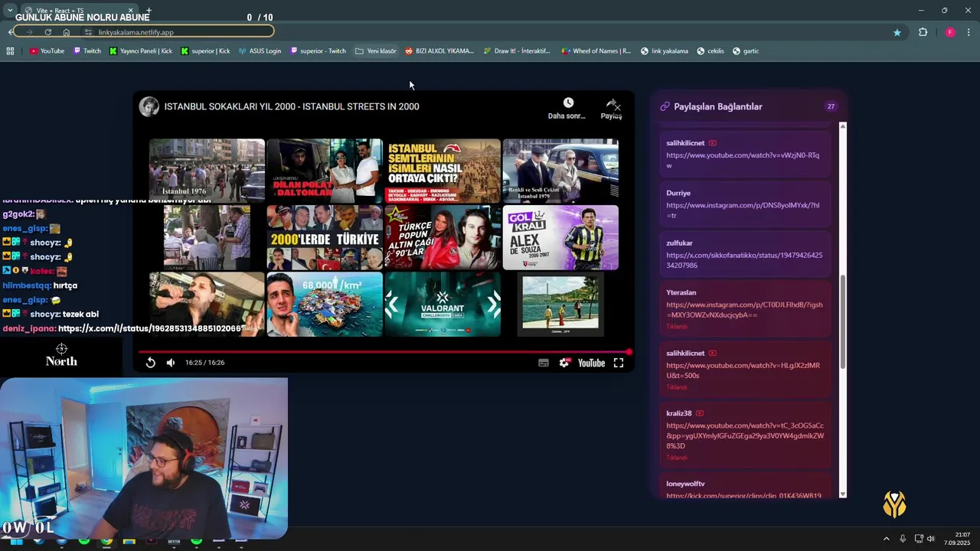Open the gartic bookmark

(x=746, y=51)
